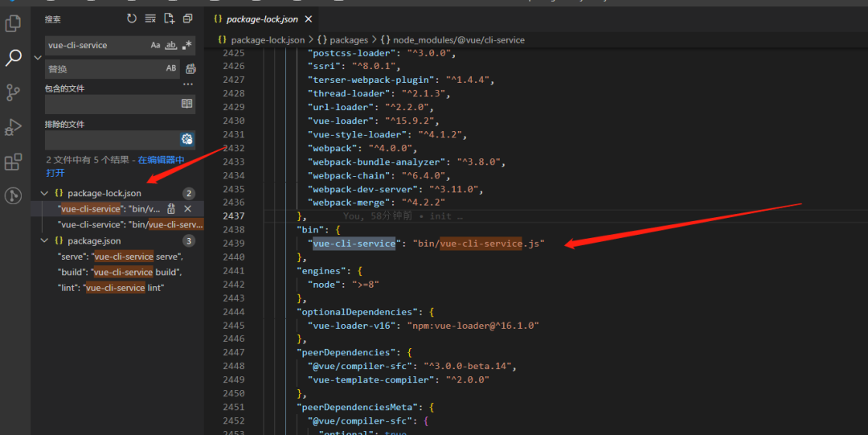Viewport: 868px width, 435px height.
Task: Click "terser-webpack-plugin" dependency line
Action: 401,80
